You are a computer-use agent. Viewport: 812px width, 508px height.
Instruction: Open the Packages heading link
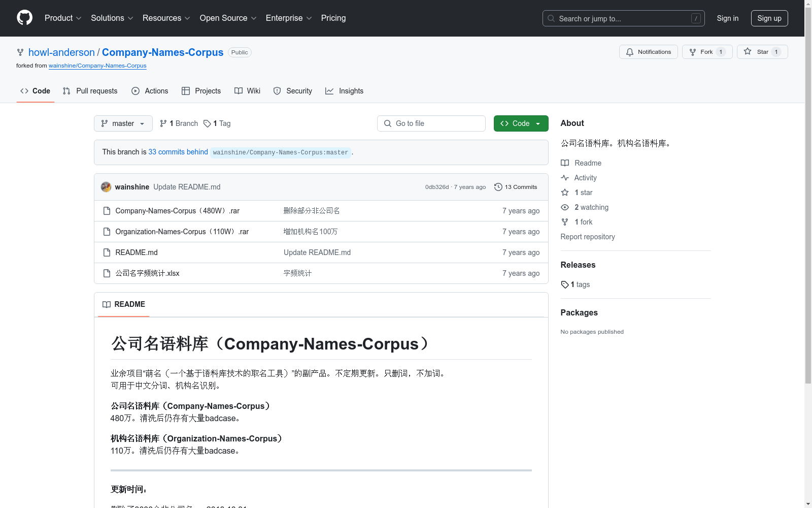pyautogui.click(x=579, y=312)
